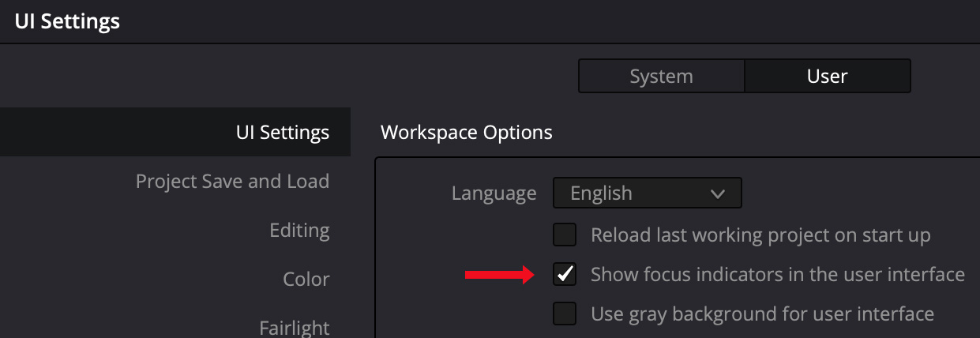980x338 pixels.
Task: Switch to the System tab
Action: pos(662,77)
